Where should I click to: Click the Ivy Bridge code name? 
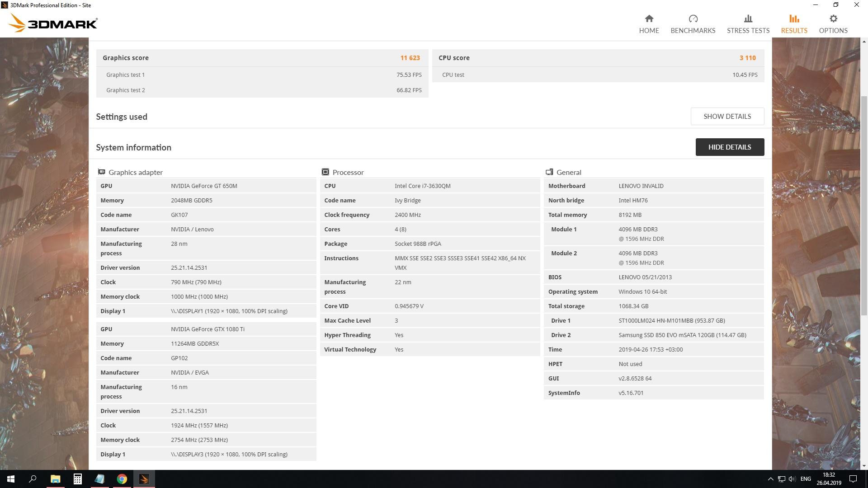tap(407, 200)
